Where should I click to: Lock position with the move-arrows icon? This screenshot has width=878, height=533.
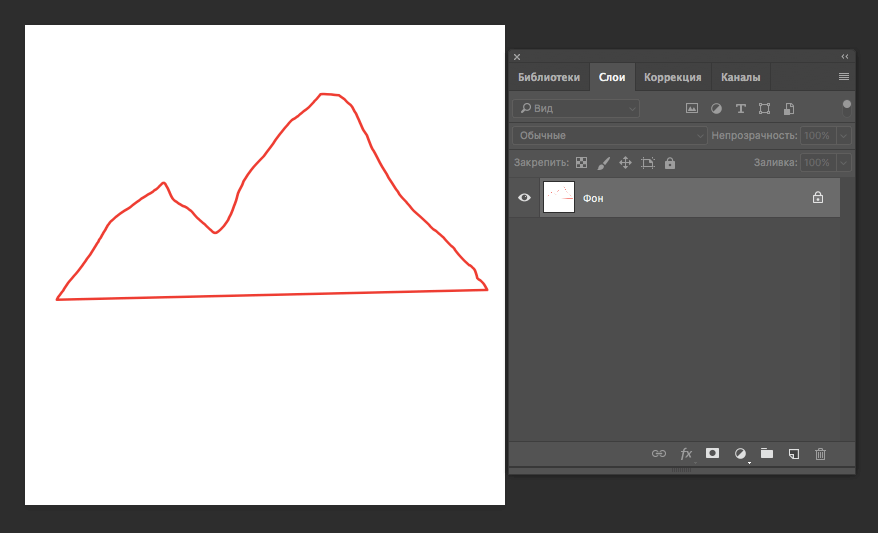pos(625,162)
